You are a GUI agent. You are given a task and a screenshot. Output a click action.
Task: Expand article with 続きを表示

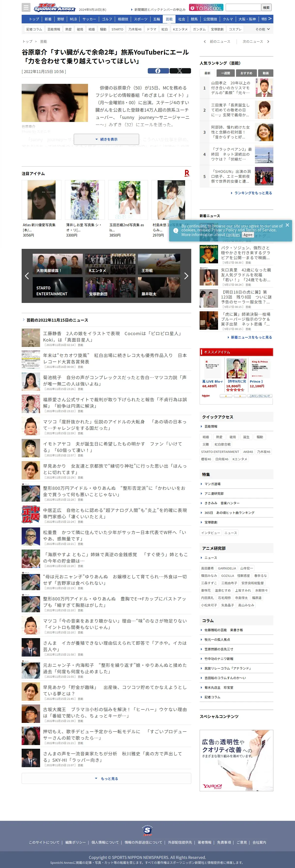[106, 139]
